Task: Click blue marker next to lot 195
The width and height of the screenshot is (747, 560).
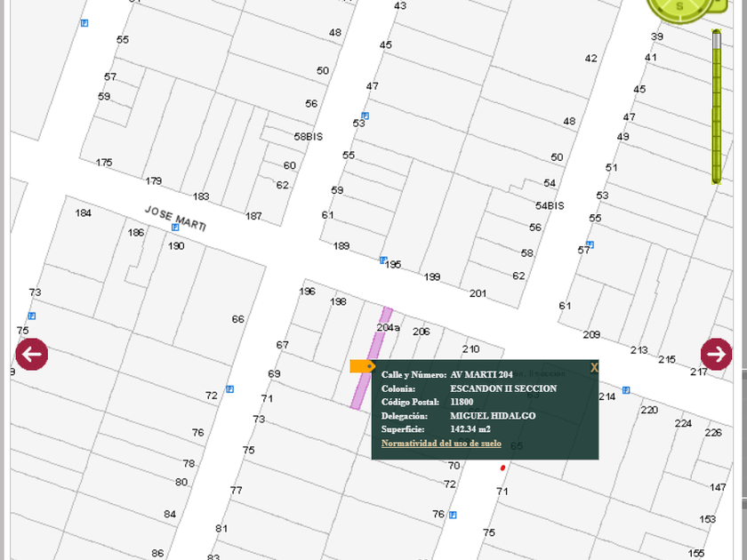Action: (x=383, y=260)
